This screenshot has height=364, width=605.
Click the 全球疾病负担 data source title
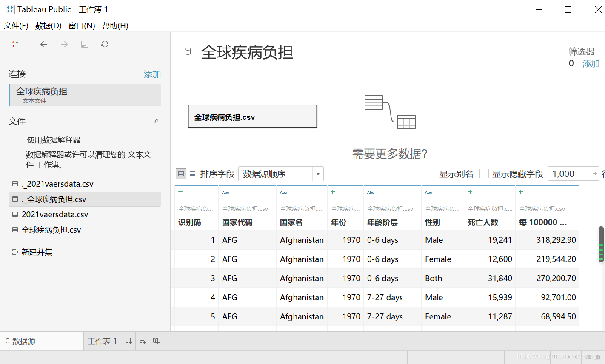pos(247,52)
